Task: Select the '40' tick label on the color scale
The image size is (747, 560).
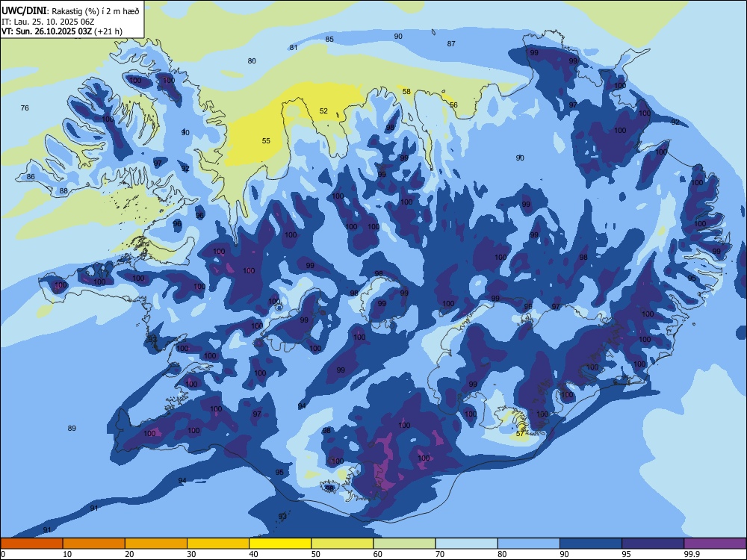Action: pos(253,554)
